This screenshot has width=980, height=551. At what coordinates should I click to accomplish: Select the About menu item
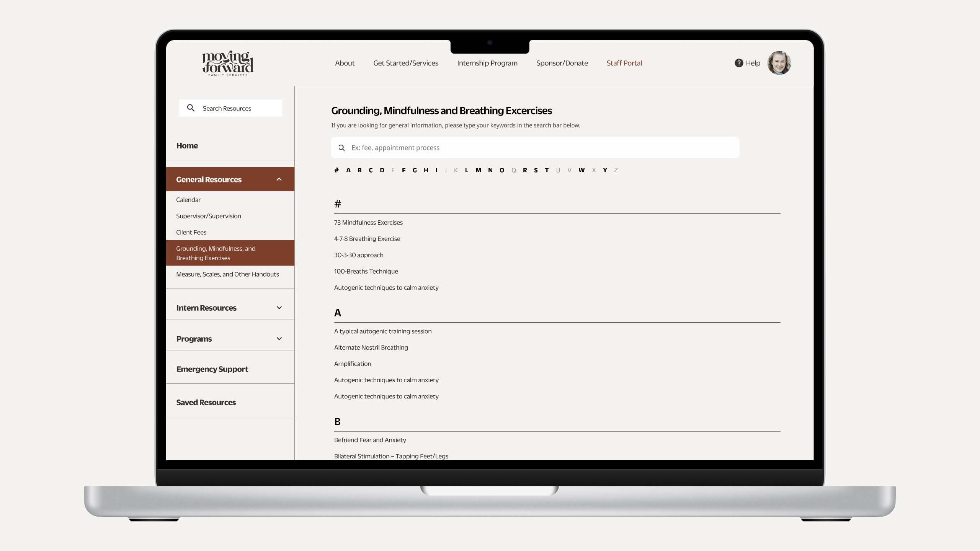[345, 63]
